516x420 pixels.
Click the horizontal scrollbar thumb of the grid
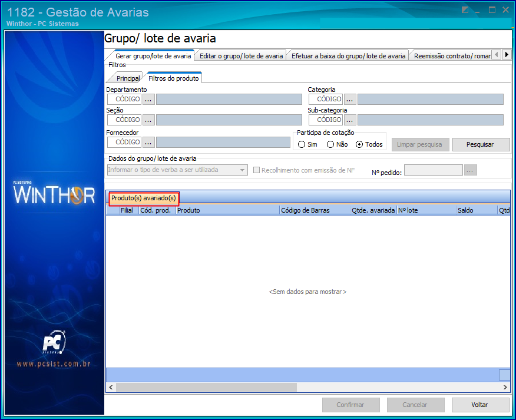tap(206, 387)
